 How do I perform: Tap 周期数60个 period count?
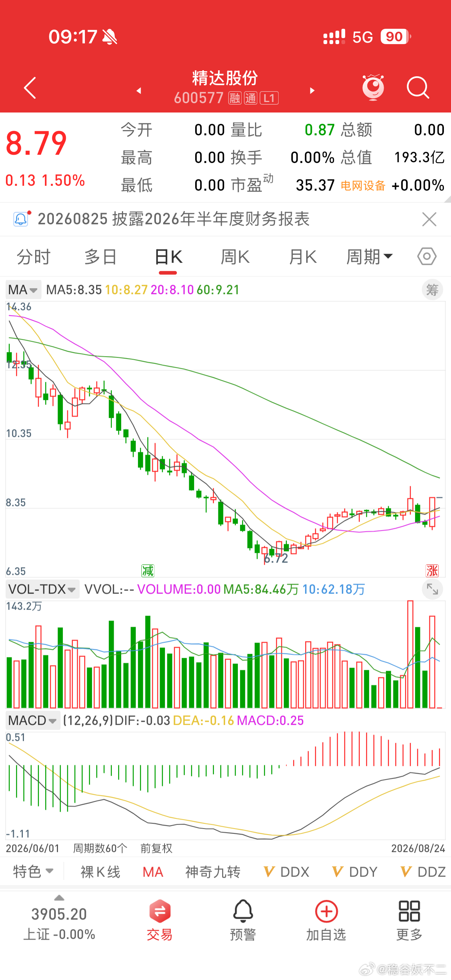(100, 848)
